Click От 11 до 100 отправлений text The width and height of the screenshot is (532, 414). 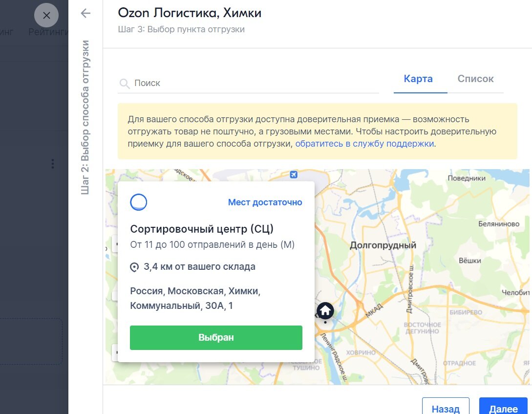tap(213, 245)
